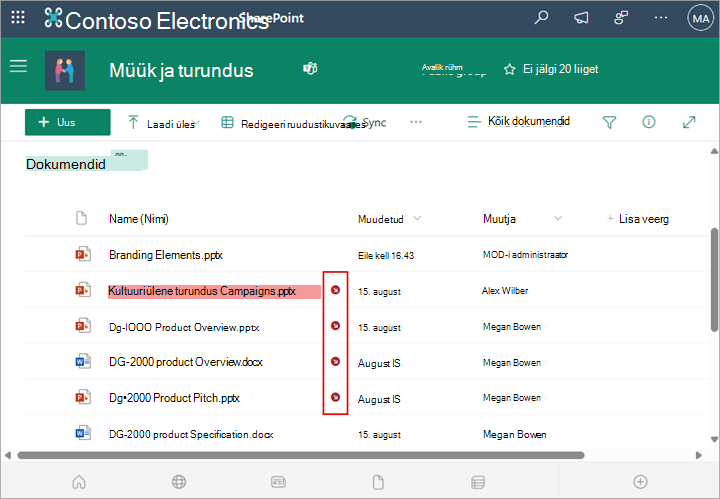
Task: Open the lists tab in bottom bar
Action: tap(478, 482)
